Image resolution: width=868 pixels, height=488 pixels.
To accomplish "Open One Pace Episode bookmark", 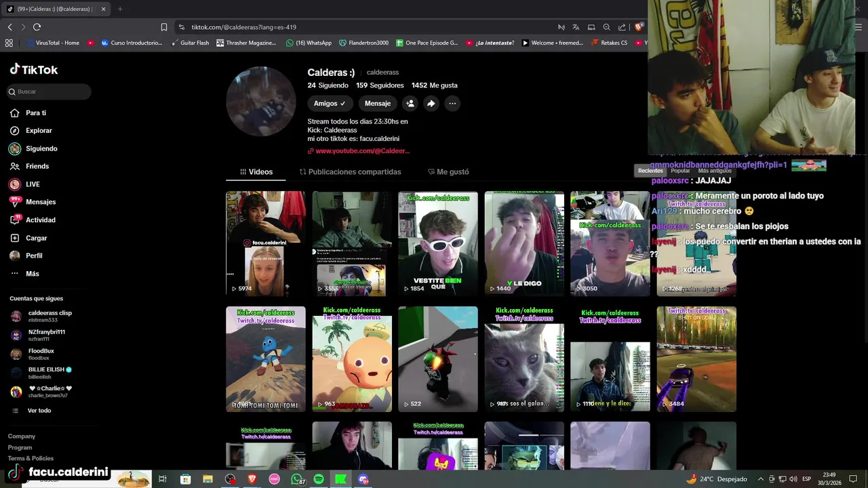I will pyautogui.click(x=427, y=43).
